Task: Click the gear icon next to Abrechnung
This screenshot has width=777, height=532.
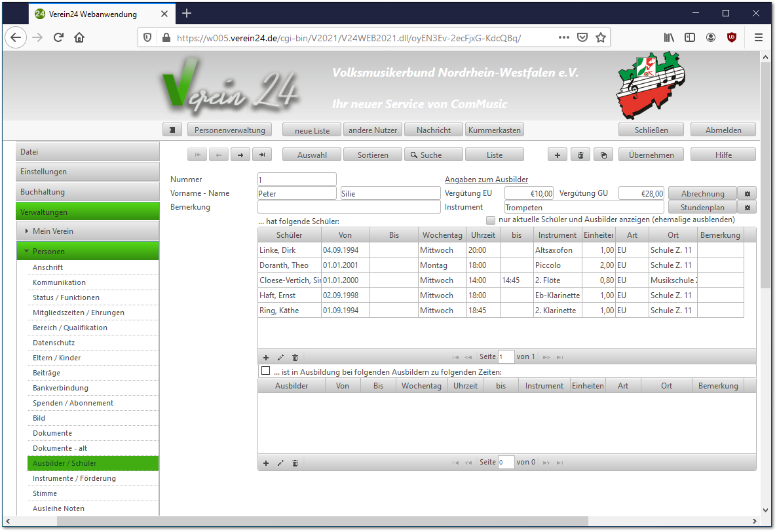Action: click(x=747, y=194)
